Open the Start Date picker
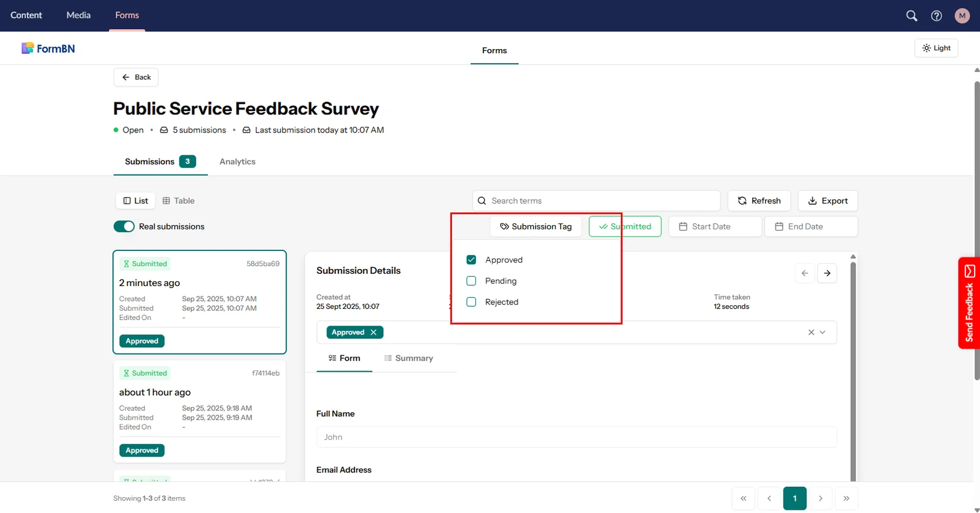Screen dimensions: 980x513 click(x=715, y=226)
